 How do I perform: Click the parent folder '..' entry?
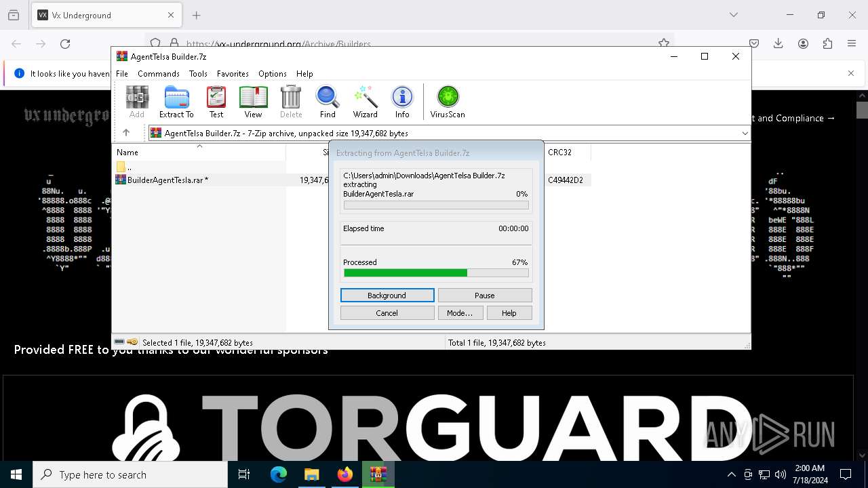pyautogui.click(x=124, y=167)
